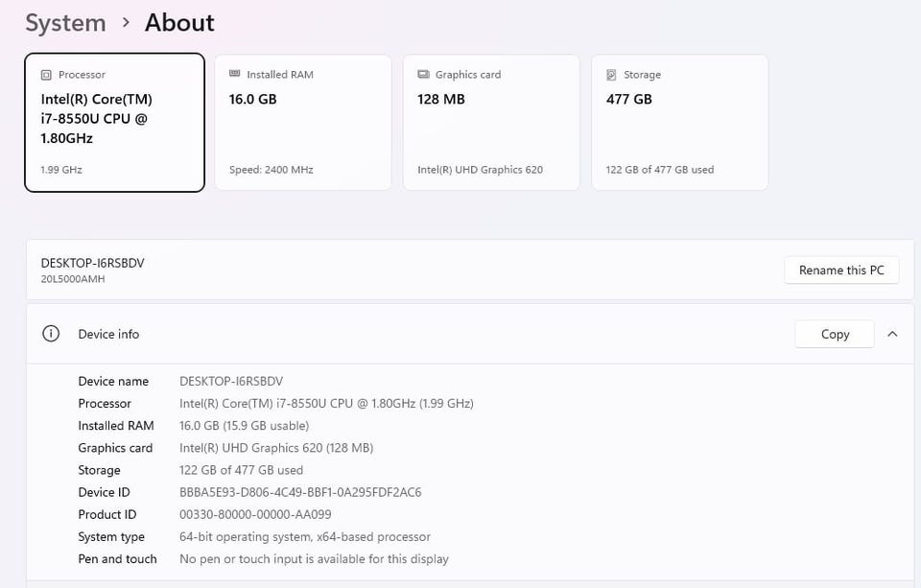The image size is (921, 588).
Task: Click the Device name value in Device info
Action: tap(231, 381)
